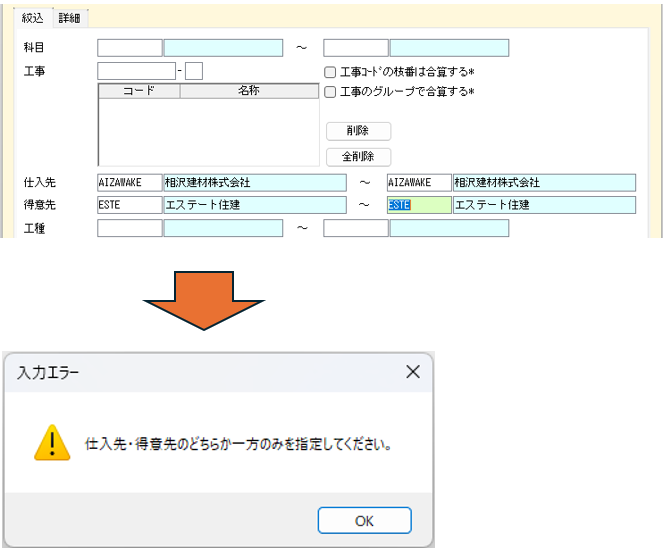The width and height of the screenshot is (665, 548).
Task: Switch to the 詳細 tab
Action: (x=70, y=18)
